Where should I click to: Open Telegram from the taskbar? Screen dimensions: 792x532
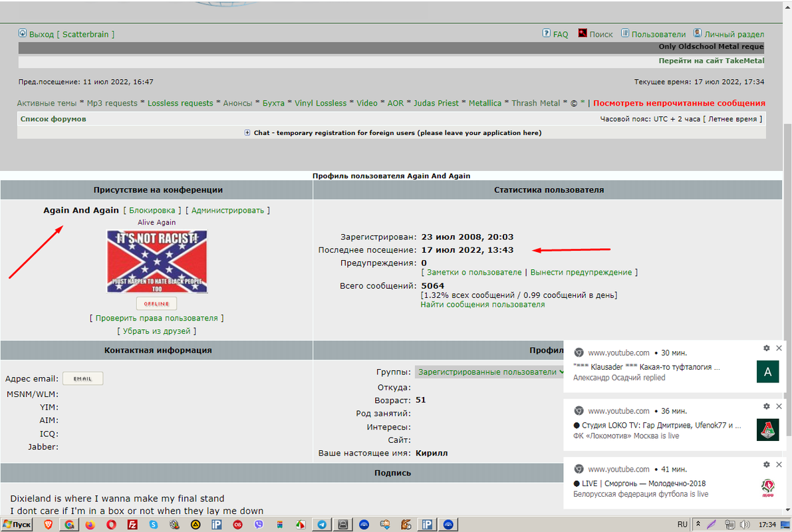click(322, 525)
